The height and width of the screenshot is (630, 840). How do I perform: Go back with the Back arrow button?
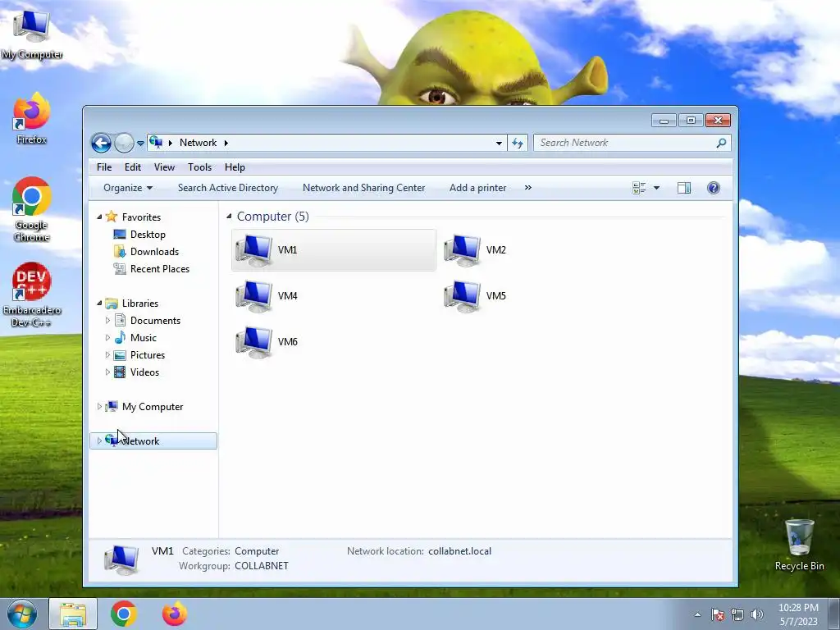click(101, 143)
